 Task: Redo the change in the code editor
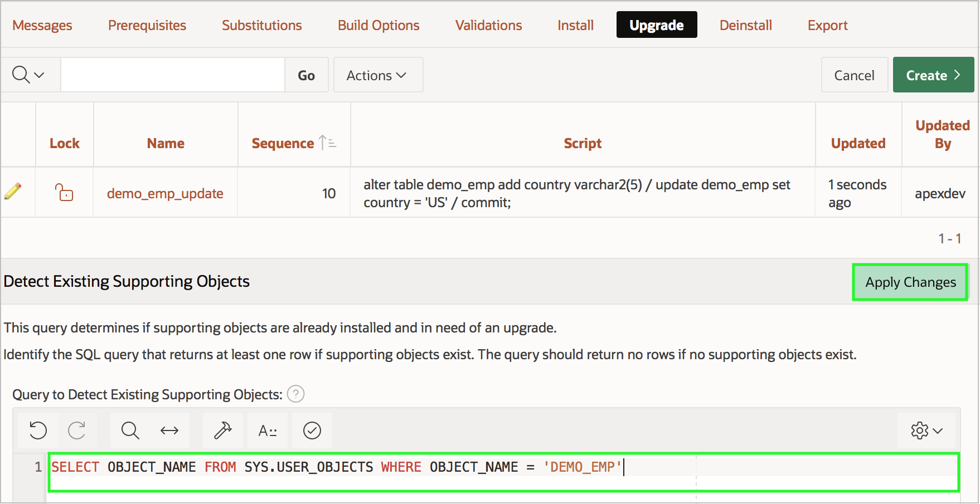pyautogui.click(x=76, y=430)
